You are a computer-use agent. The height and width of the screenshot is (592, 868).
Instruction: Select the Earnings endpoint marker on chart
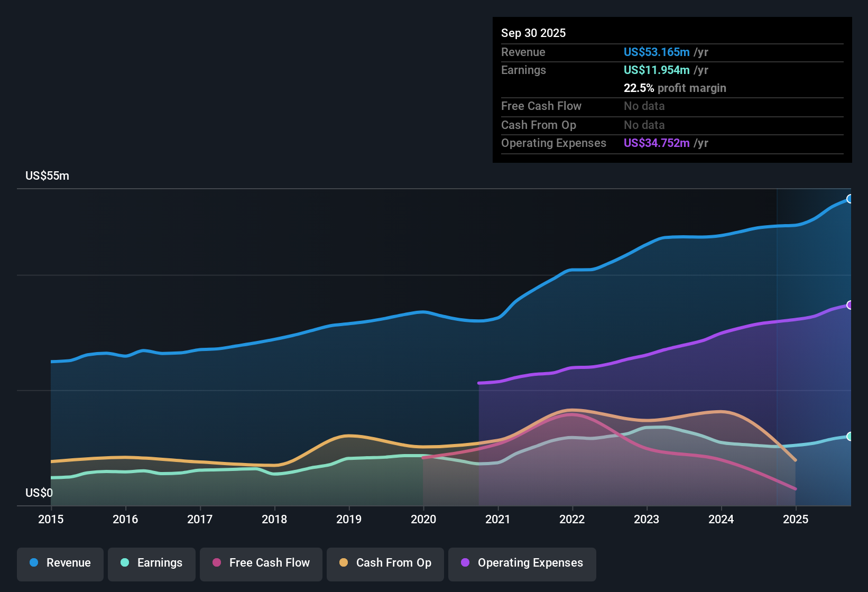point(850,436)
